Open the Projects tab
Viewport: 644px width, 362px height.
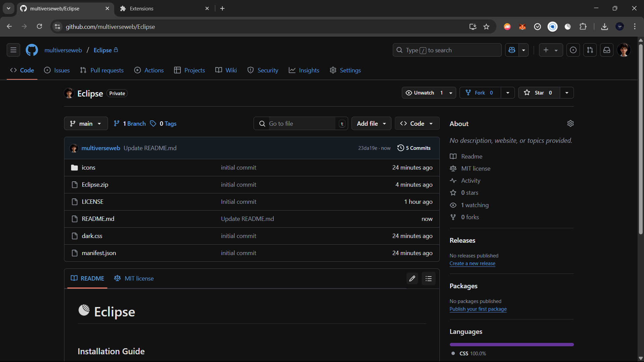click(190, 70)
